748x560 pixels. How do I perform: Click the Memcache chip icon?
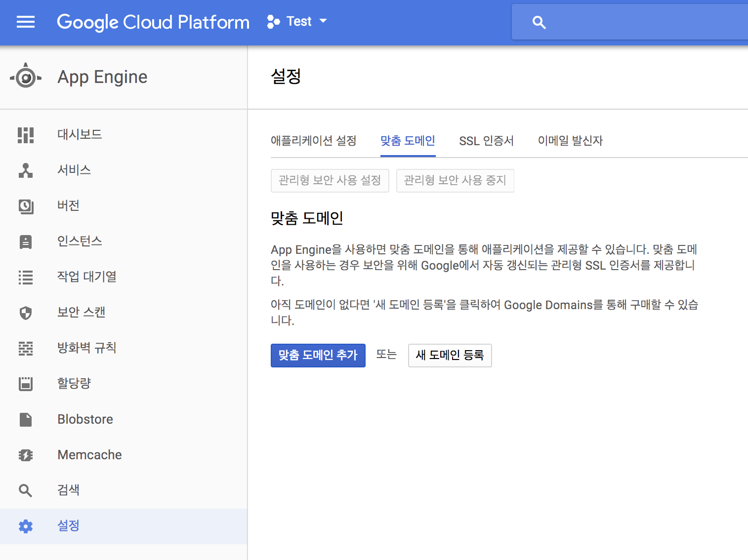26,455
